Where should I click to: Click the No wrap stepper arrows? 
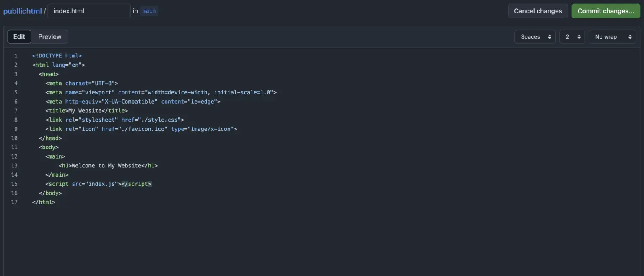(629, 36)
